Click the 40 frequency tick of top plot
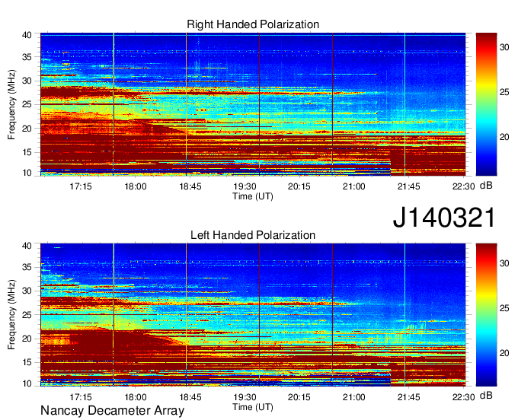This screenshot has height=420, width=518. 27,35
